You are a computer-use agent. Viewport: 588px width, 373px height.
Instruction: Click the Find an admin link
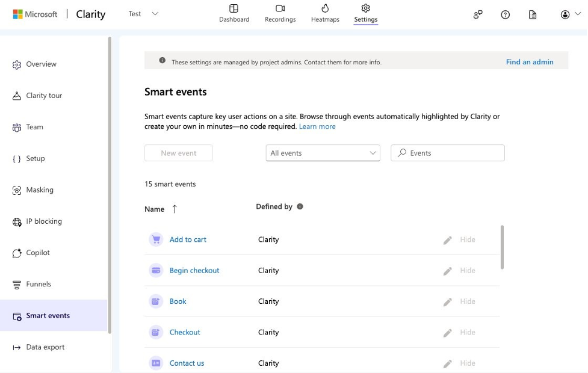[529, 62]
